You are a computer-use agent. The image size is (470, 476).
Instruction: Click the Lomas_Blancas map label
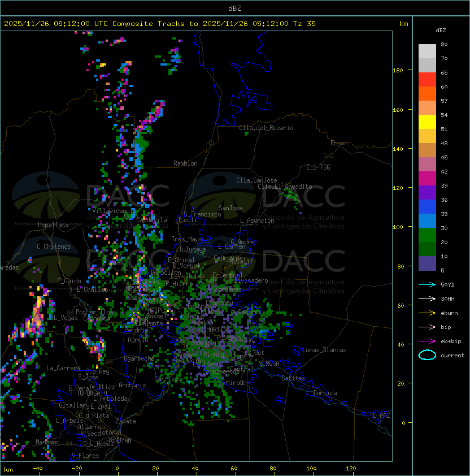coord(324,350)
